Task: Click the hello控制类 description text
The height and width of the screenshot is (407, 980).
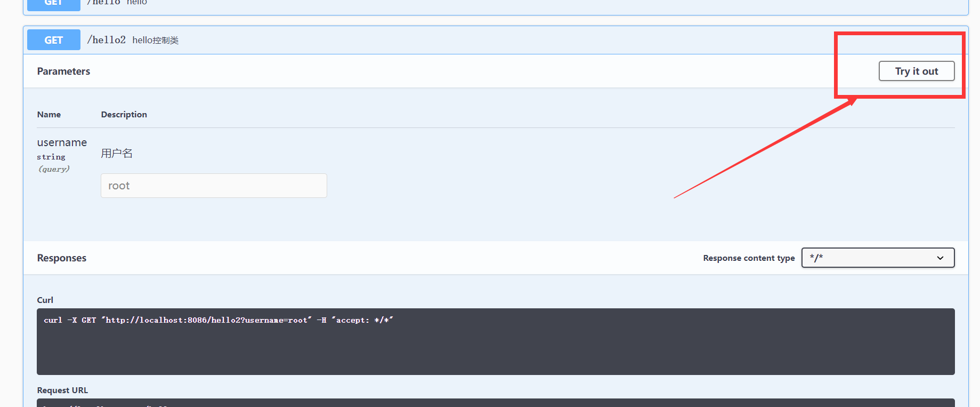Action: coord(156,41)
